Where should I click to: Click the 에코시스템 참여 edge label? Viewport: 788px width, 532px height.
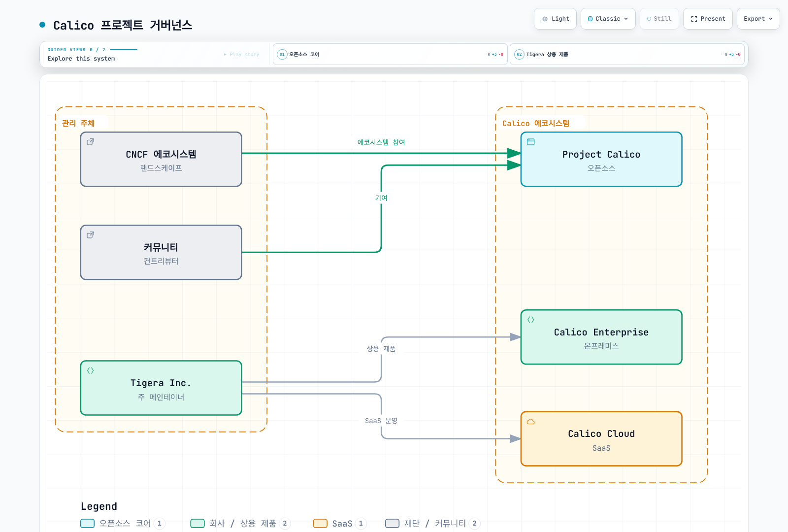coord(381,142)
